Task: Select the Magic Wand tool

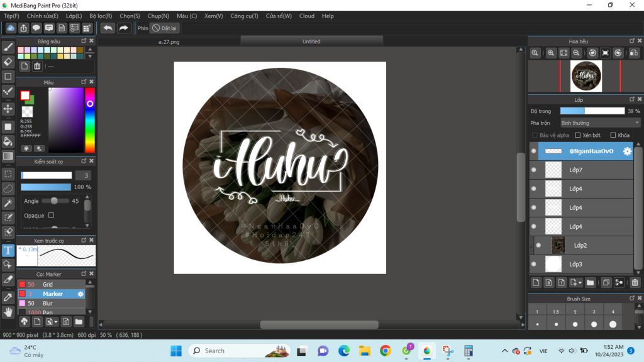Action: coord(8,203)
